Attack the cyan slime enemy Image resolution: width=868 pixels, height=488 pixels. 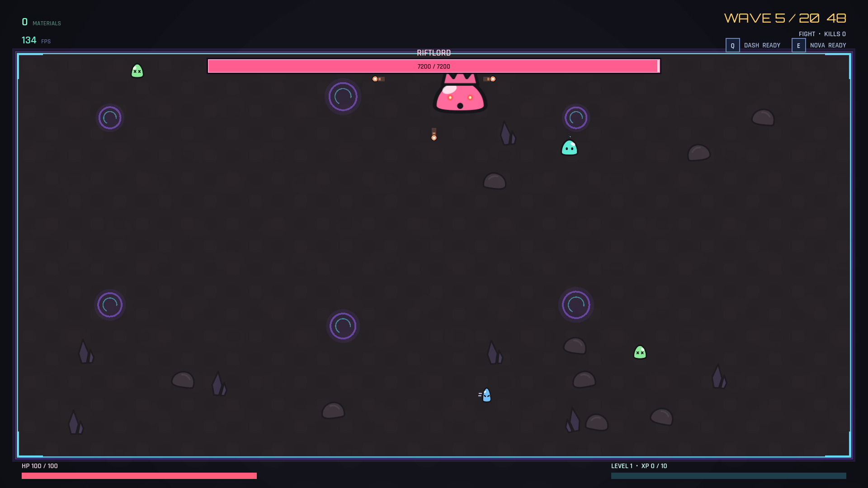[569, 148]
